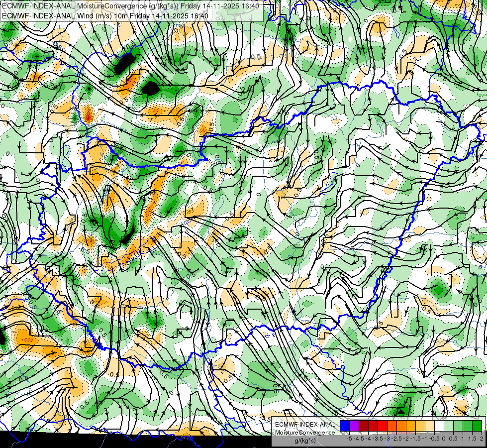Image resolution: width=487 pixels, height=448 pixels.
Task: Click the -2 legend scale value
Action: 406,439
